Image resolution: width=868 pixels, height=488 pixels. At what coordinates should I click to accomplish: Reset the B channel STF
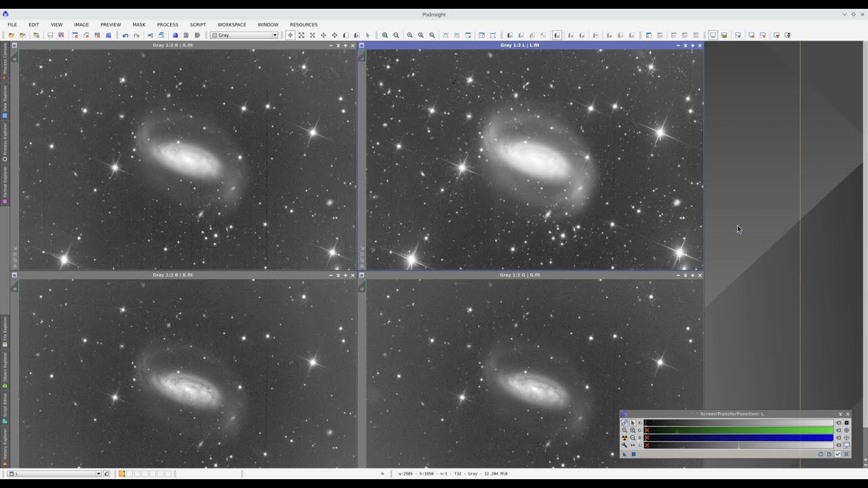[838, 438]
